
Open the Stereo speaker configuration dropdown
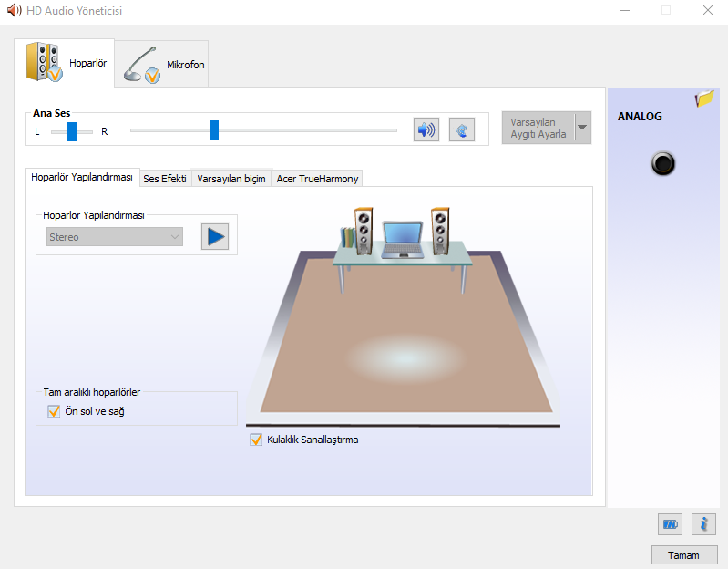point(115,237)
